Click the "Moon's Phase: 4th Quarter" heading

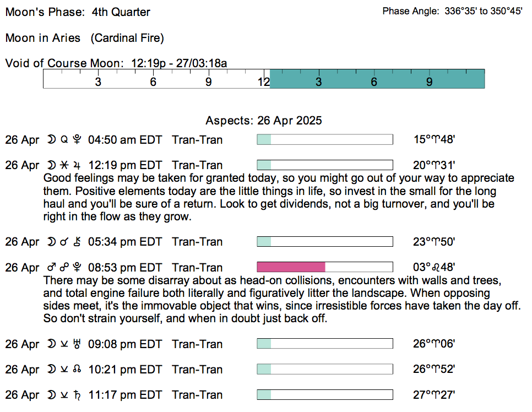(78, 12)
